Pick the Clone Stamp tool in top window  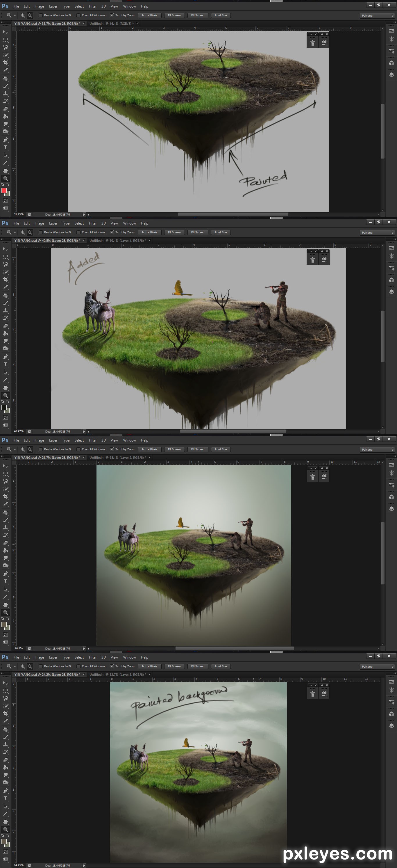click(x=6, y=94)
